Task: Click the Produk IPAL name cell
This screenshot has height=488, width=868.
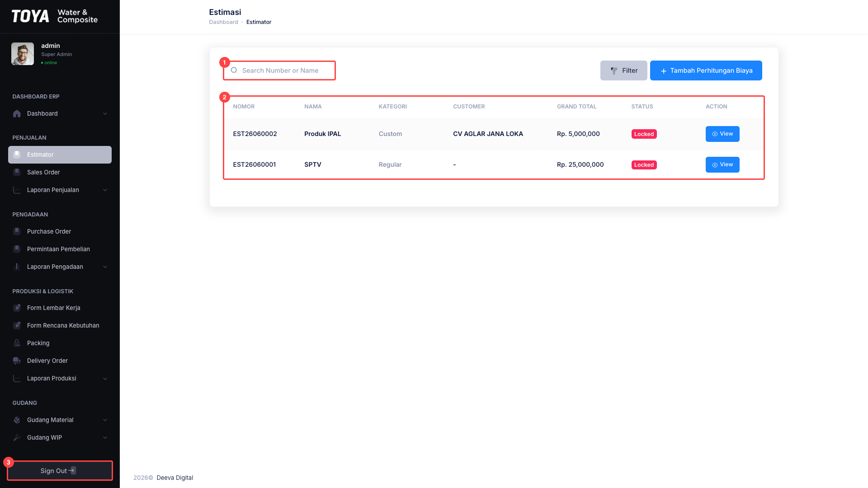Action: 322,134
